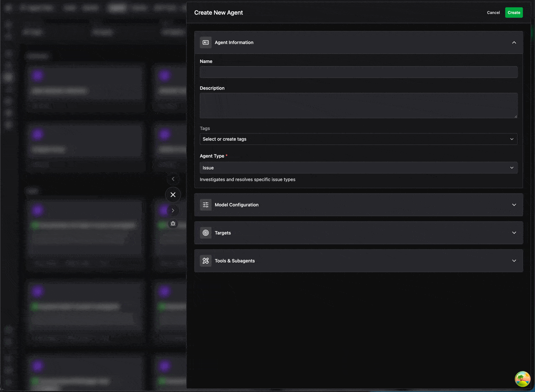535x392 pixels.
Task: Expand the Targets section chevron
Action: (x=514, y=233)
